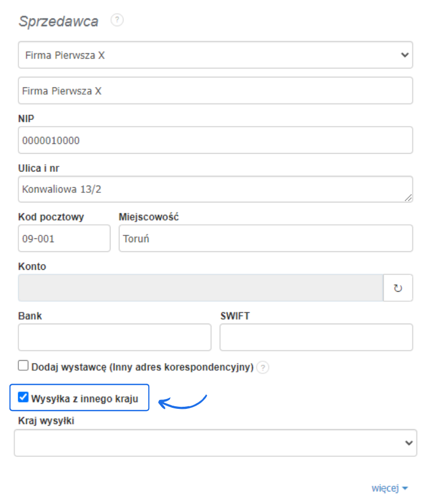Toggle the shipping from another country checkbox
The image size is (437, 504).
23,398
